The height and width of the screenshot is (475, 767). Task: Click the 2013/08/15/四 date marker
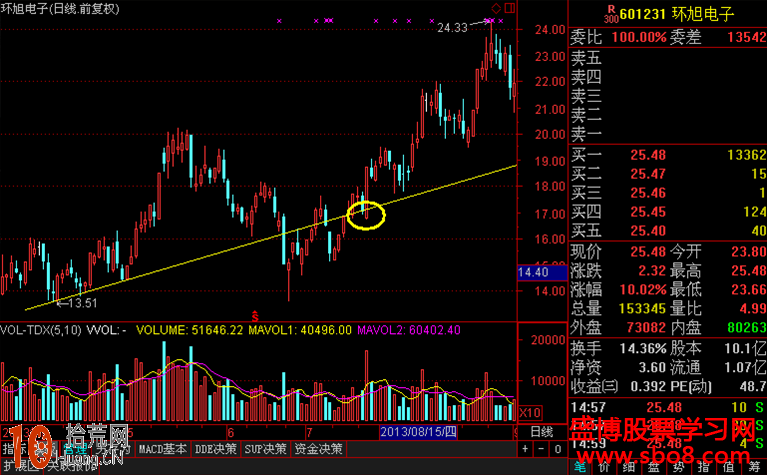[x=418, y=432]
